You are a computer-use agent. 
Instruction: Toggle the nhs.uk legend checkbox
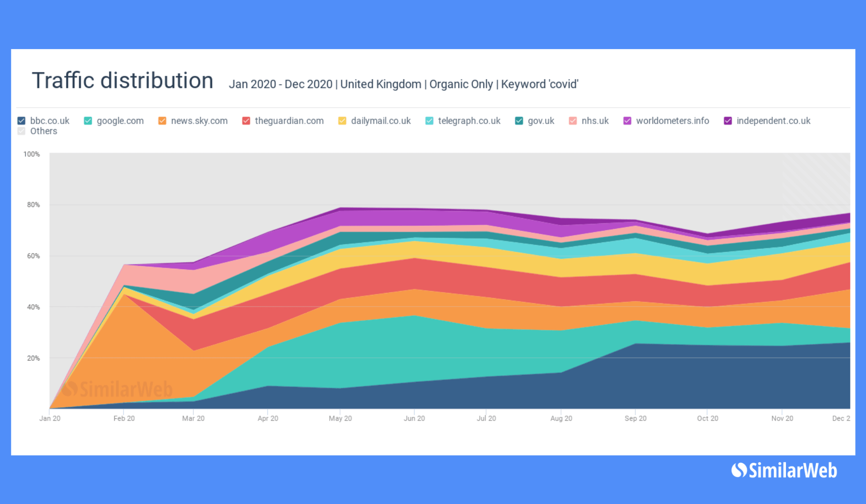point(573,121)
